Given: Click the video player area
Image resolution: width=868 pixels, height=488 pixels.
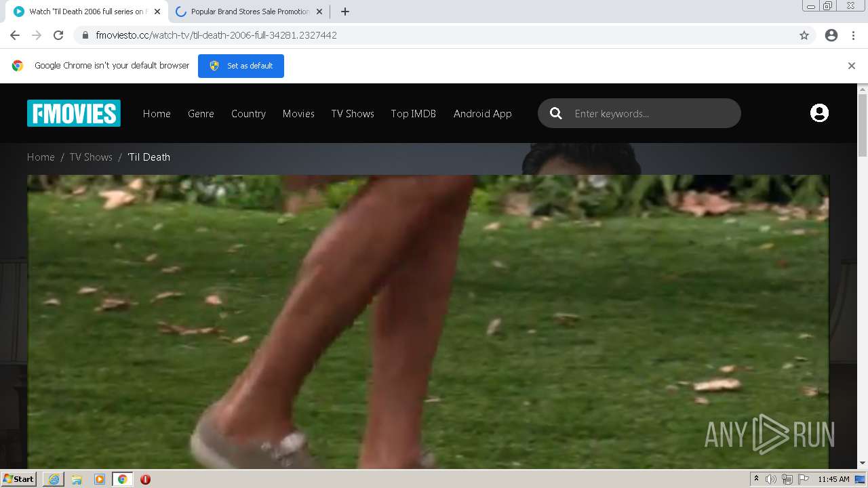Looking at the screenshot, I should coord(428,322).
